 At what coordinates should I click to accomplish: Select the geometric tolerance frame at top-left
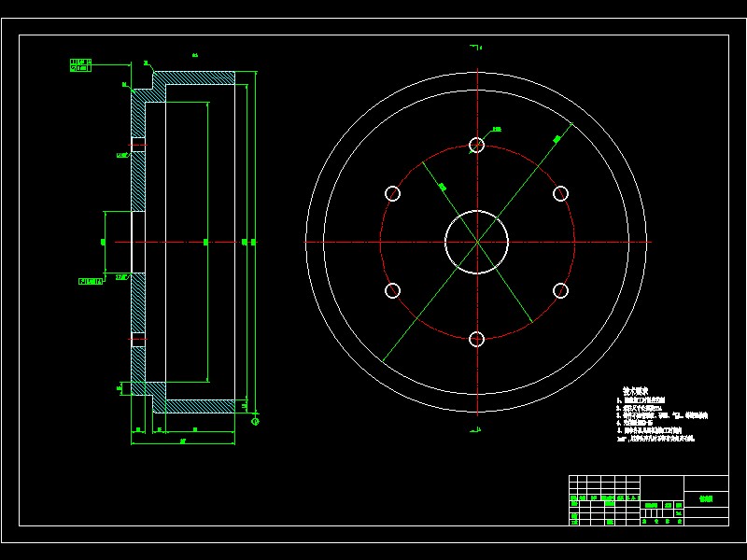(x=81, y=65)
